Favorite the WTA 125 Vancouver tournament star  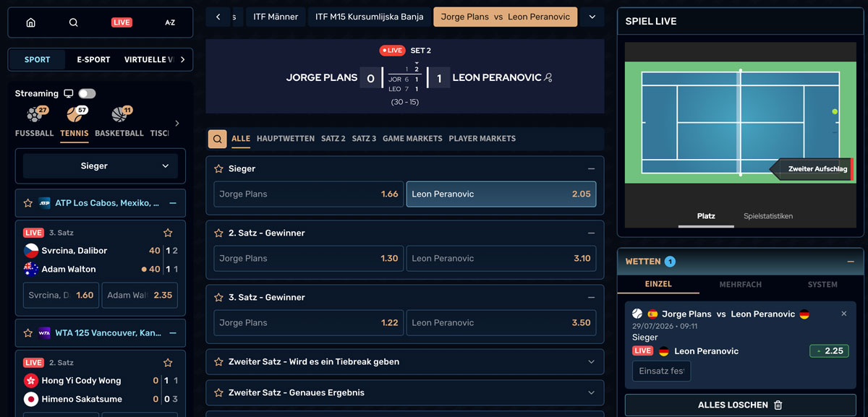(x=28, y=333)
